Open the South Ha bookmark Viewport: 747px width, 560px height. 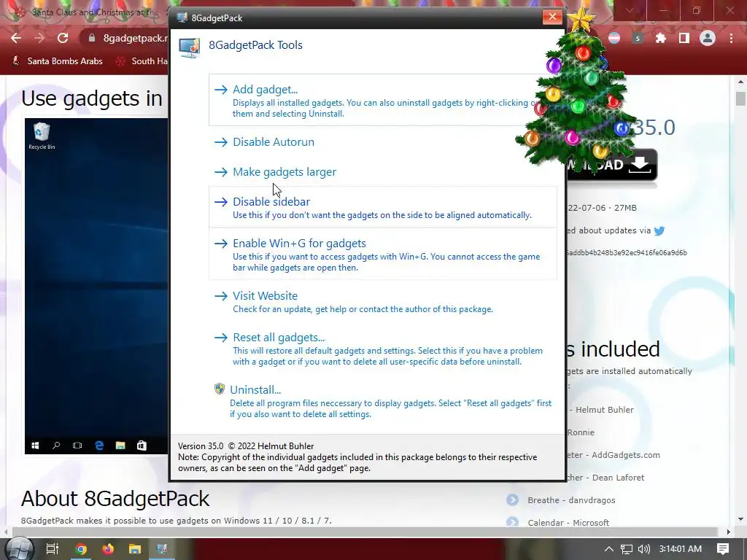point(142,61)
